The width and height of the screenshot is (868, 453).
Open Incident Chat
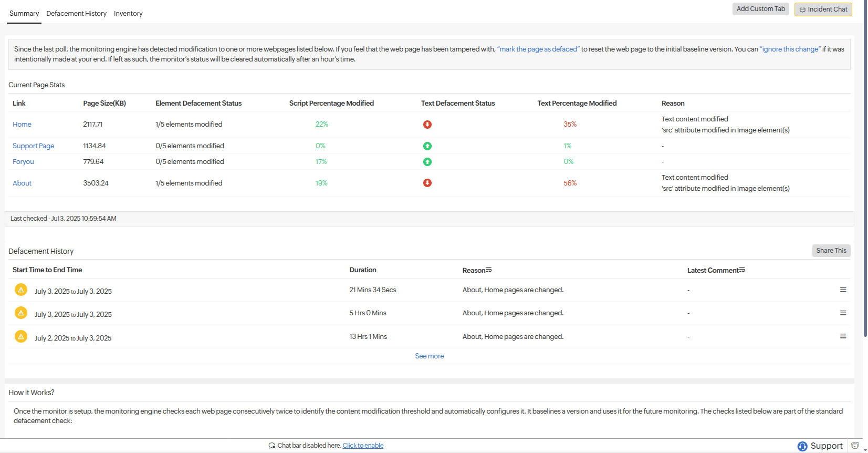[x=823, y=9]
